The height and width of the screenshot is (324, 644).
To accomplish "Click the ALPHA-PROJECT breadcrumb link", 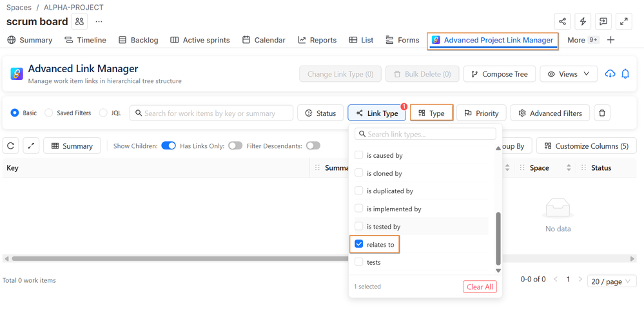I will coord(74,7).
